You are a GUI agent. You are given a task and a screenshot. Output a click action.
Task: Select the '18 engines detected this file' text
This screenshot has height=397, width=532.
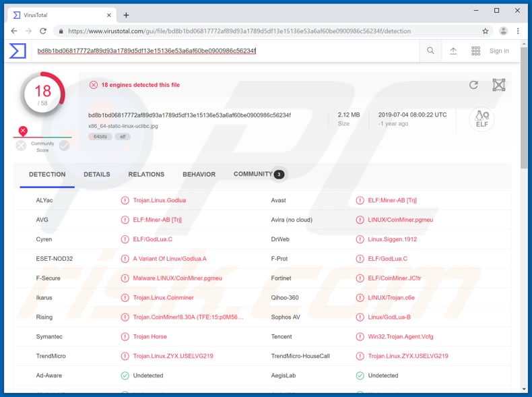141,85
